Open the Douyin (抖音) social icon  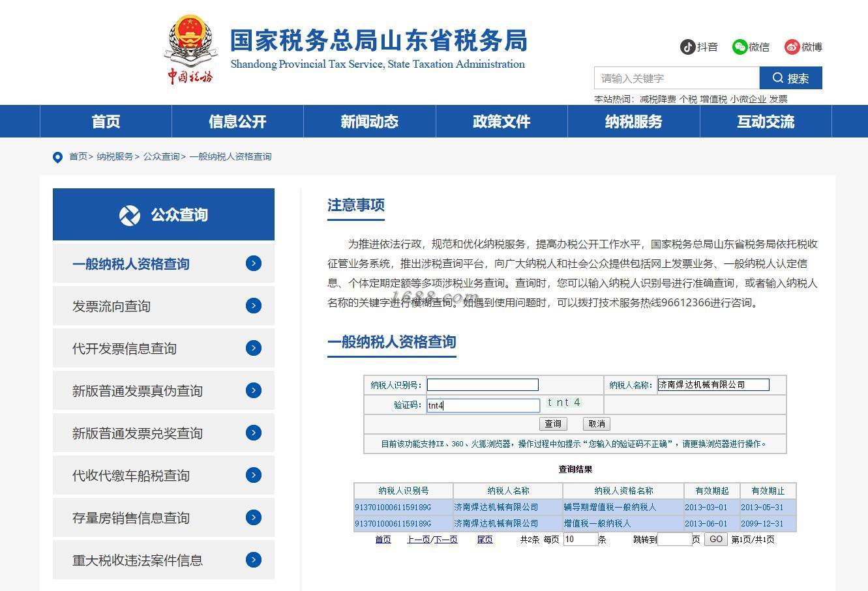pyautogui.click(x=687, y=47)
